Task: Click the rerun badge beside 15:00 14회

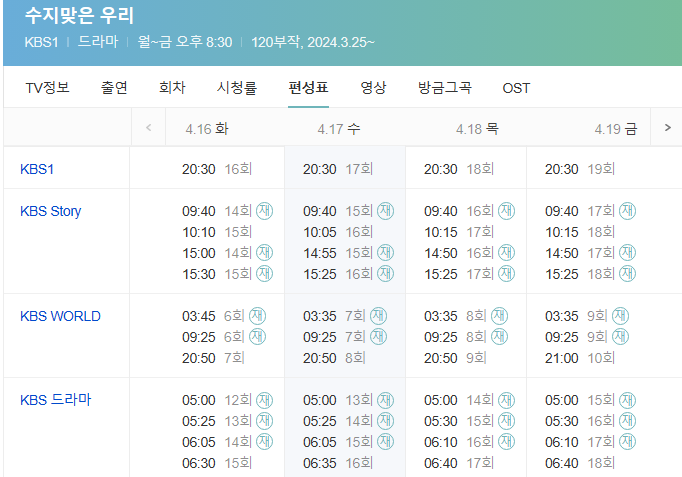Action: click(x=264, y=253)
